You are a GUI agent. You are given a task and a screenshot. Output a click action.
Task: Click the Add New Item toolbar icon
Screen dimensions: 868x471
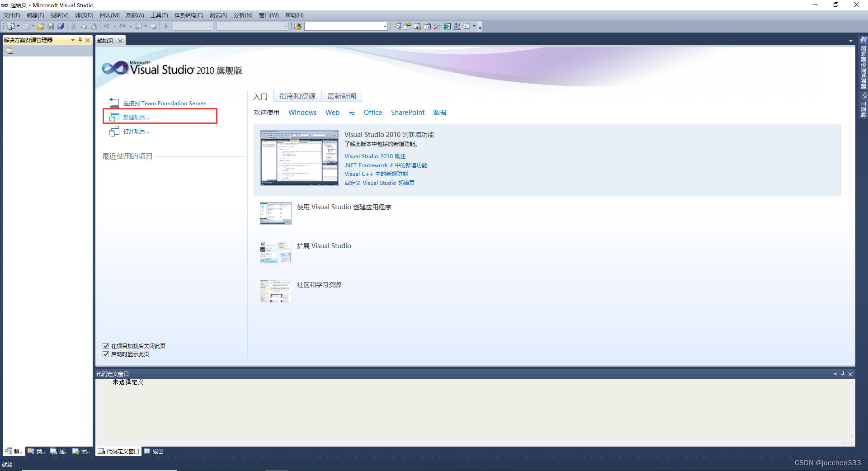(x=26, y=26)
